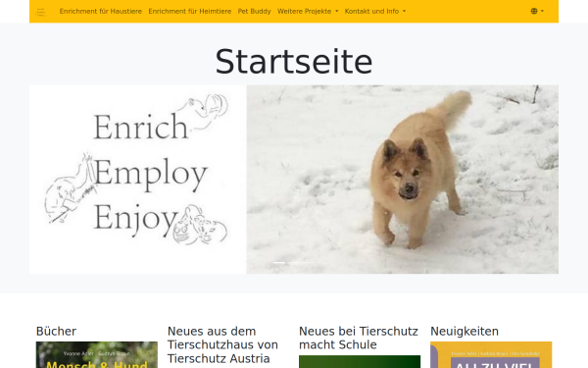The height and width of the screenshot is (368, 588).
Task: Select the second carousel slide indicator
Action: pos(294,262)
